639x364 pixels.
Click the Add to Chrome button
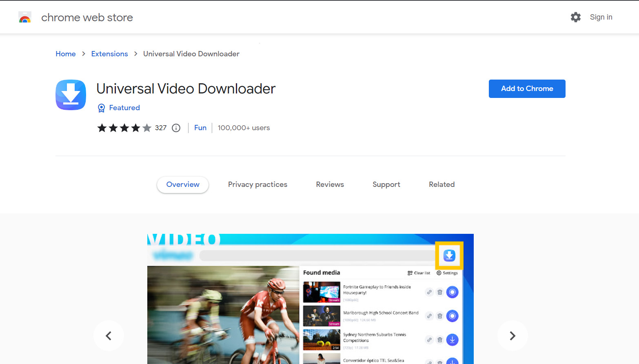point(527,89)
